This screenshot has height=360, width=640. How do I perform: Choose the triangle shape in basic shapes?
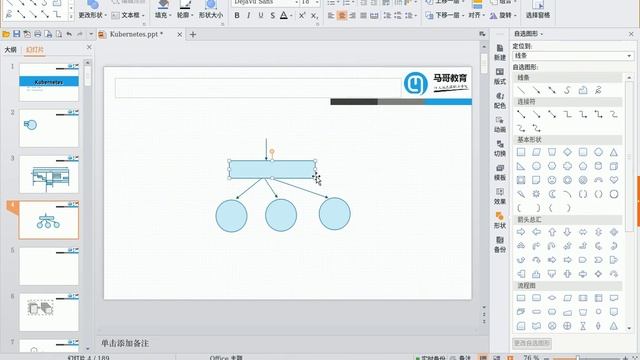click(613, 152)
